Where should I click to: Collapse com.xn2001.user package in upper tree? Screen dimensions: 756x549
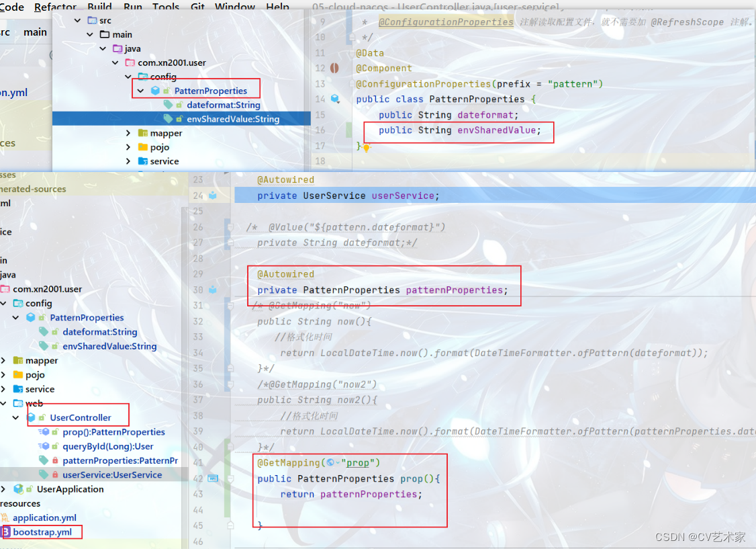tap(115, 62)
